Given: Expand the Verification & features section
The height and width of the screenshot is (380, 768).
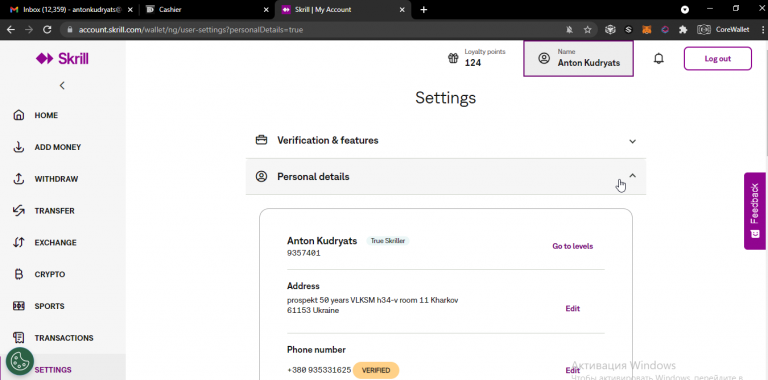Looking at the screenshot, I should [x=446, y=141].
